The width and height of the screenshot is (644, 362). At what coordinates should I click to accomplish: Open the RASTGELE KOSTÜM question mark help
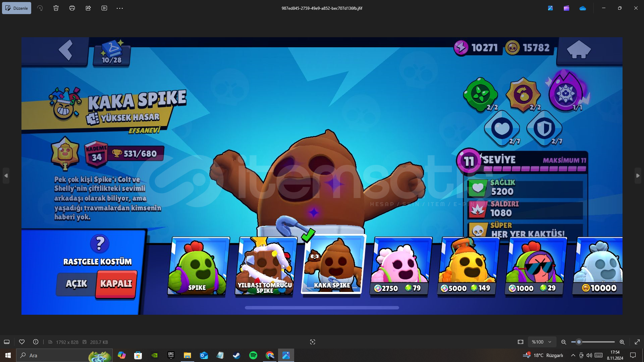pyautogui.click(x=100, y=244)
